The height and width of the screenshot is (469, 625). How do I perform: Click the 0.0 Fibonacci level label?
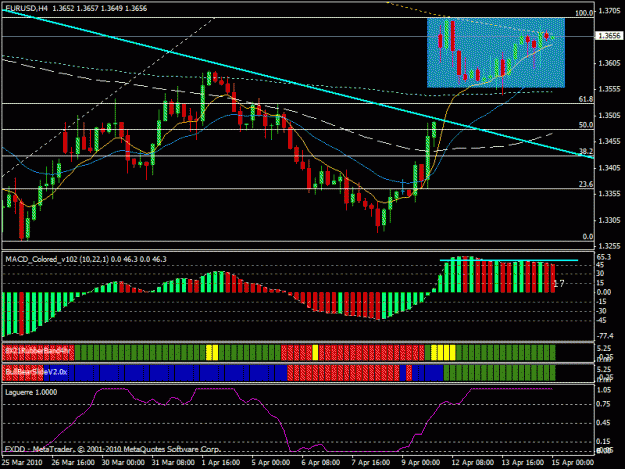click(x=588, y=236)
